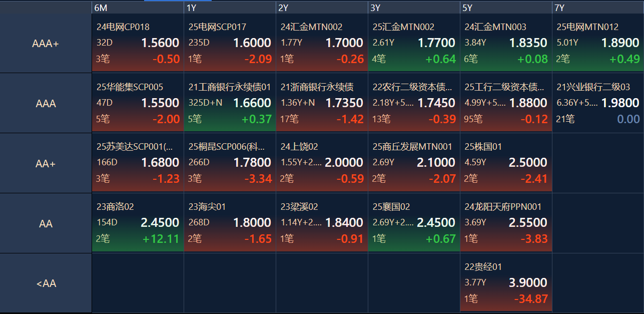Open the 24汇金MTN002 bond card
The image size is (644, 314).
[322, 43]
